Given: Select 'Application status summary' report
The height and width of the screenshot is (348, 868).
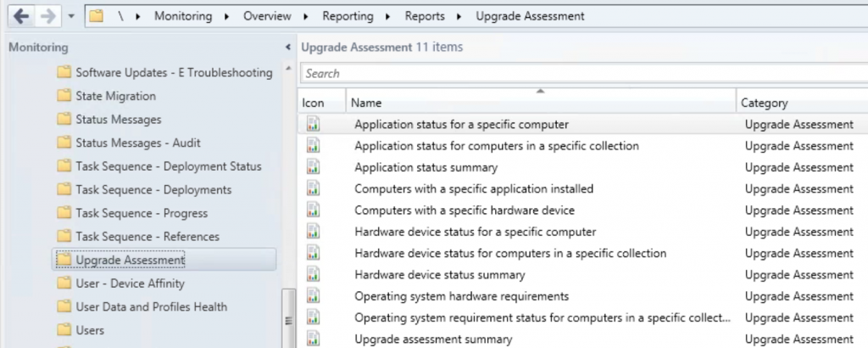Looking at the screenshot, I should pos(426,167).
